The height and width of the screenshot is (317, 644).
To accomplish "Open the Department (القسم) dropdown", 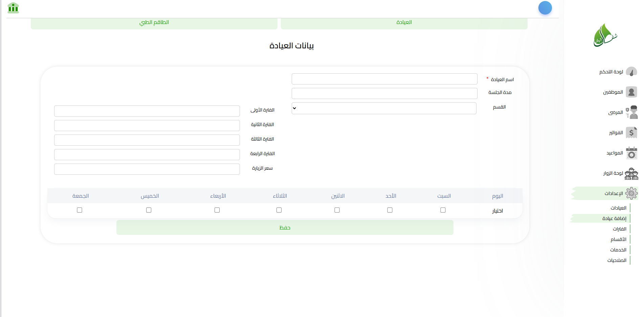I will point(384,108).
